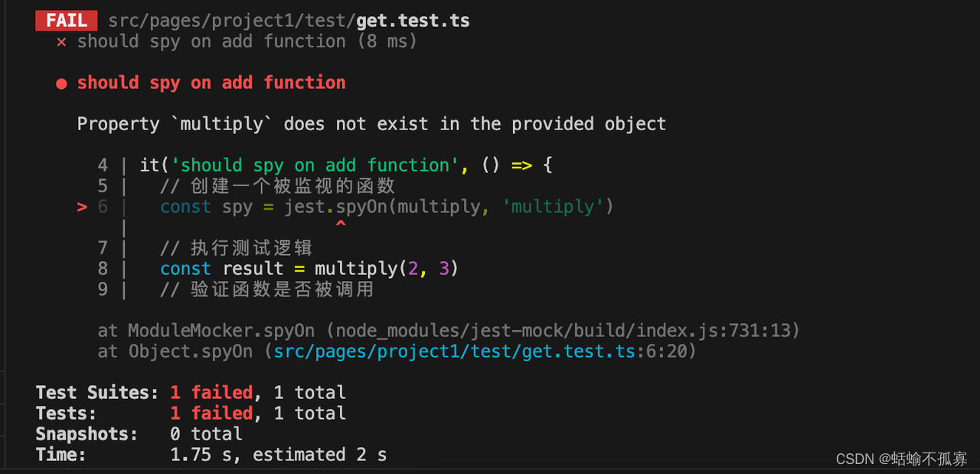Open the get.test.ts file path link

point(455,351)
